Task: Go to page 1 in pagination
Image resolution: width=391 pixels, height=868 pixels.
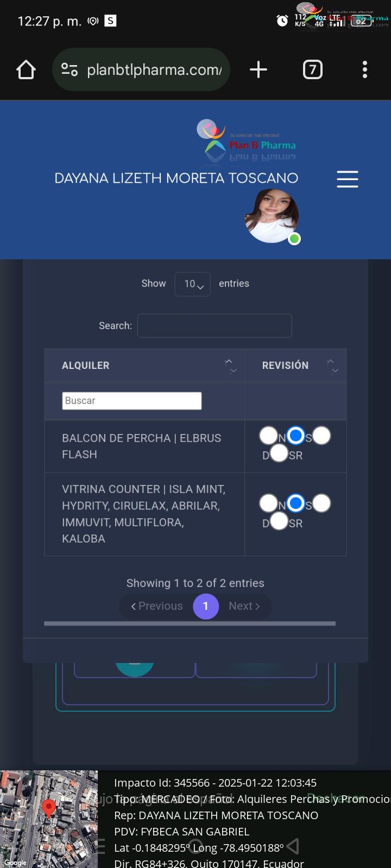Action: tap(206, 606)
